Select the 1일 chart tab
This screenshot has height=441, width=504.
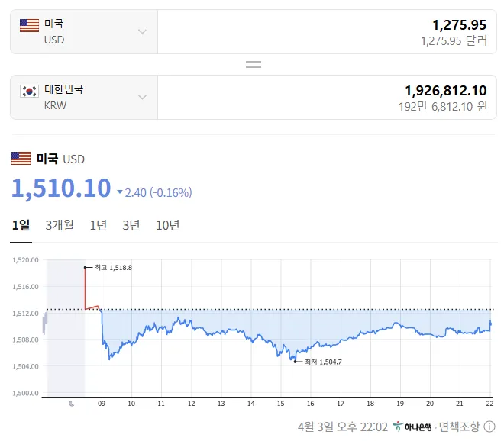click(21, 225)
